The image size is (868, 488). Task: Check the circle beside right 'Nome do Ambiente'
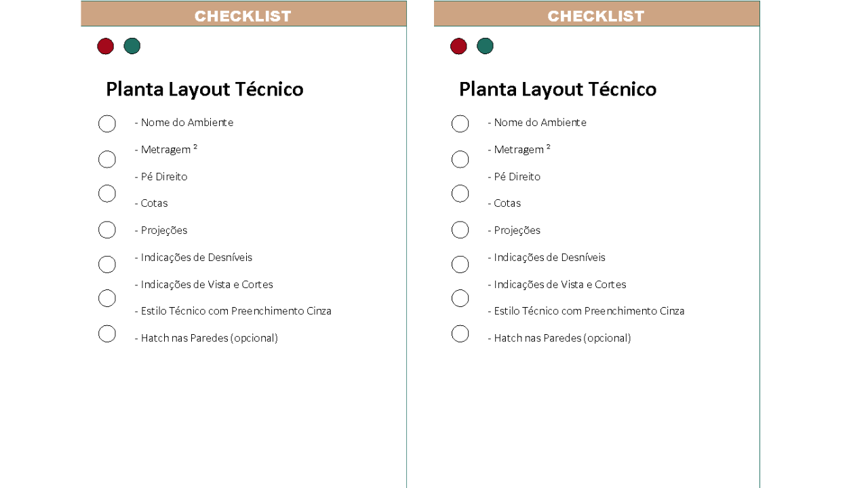[x=460, y=124]
